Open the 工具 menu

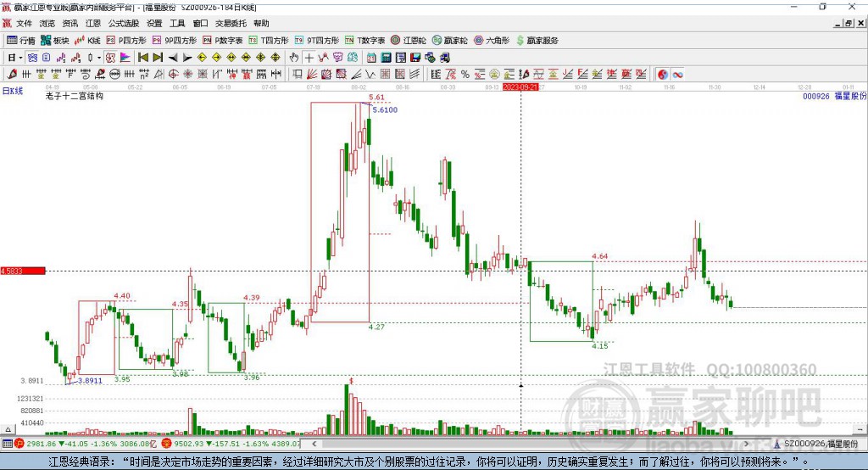(x=177, y=23)
